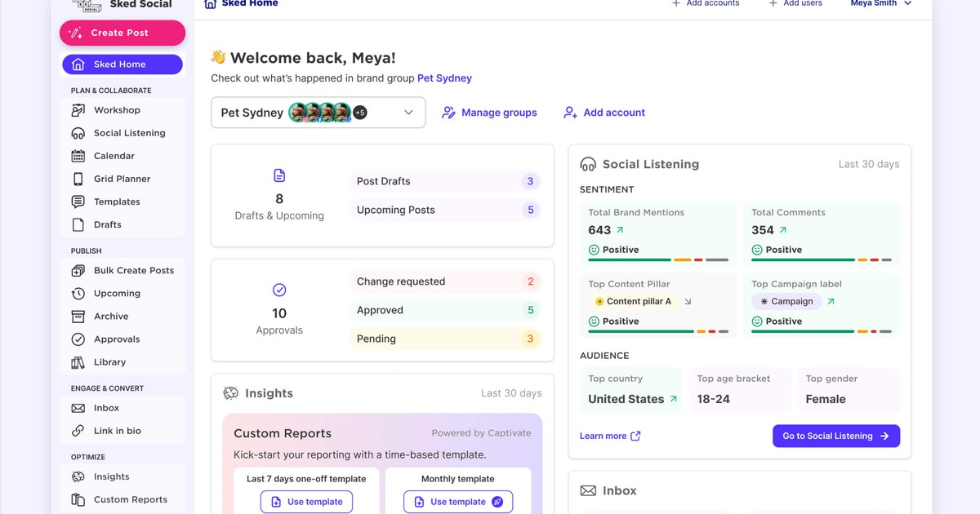The height and width of the screenshot is (514, 980).
Task: Click the Upcoming clock icon
Action: [x=78, y=293]
